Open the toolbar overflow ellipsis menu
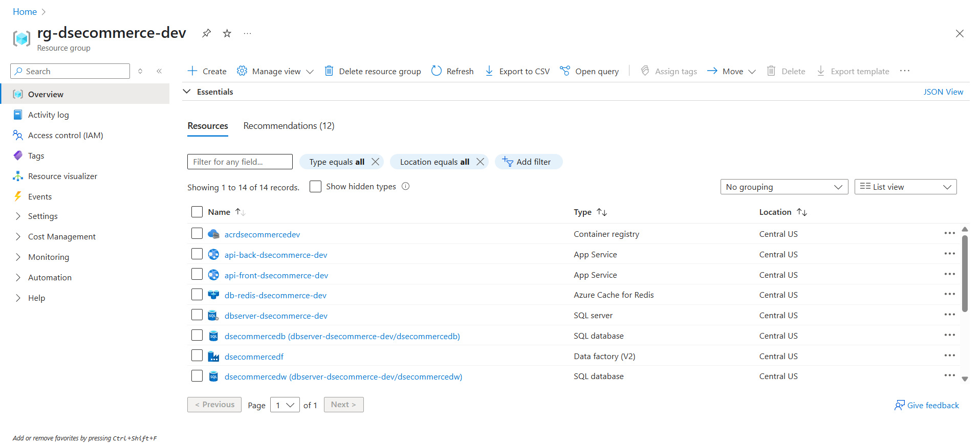The height and width of the screenshot is (444, 980). tap(905, 71)
